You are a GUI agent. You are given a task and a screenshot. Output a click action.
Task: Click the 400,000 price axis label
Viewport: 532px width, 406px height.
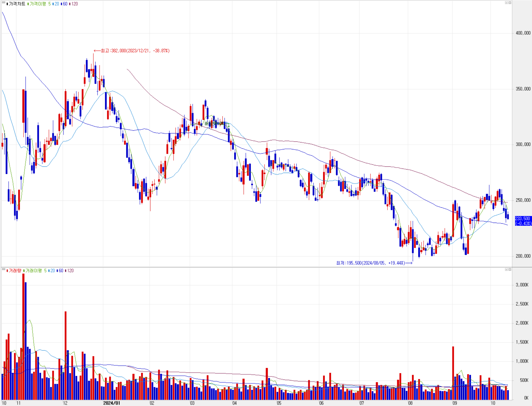point(523,33)
